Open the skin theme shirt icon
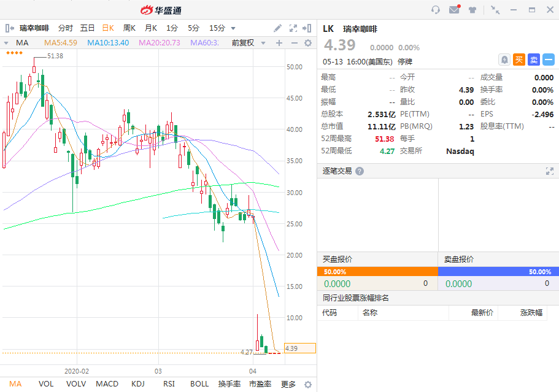The width and height of the screenshot is (559, 392). click(x=472, y=10)
